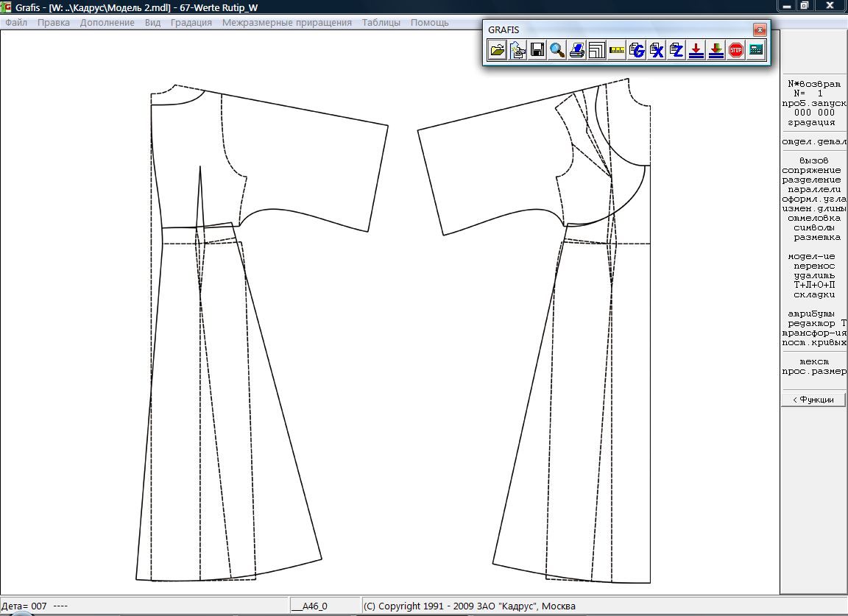Click the nested frames icon
Viewport: 848px width, 616px height.
[x=597, y=51]
